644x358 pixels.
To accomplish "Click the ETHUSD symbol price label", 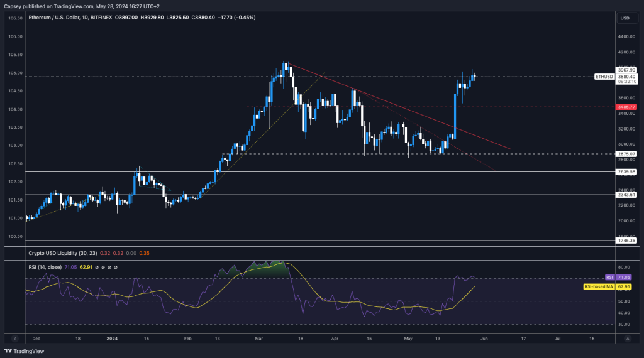I will [603, 77].
